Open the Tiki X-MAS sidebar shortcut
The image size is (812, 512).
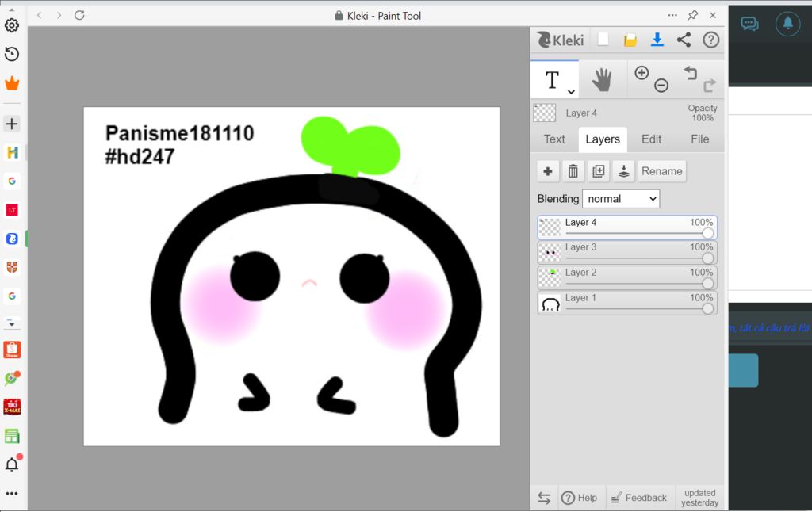point(12,407)
